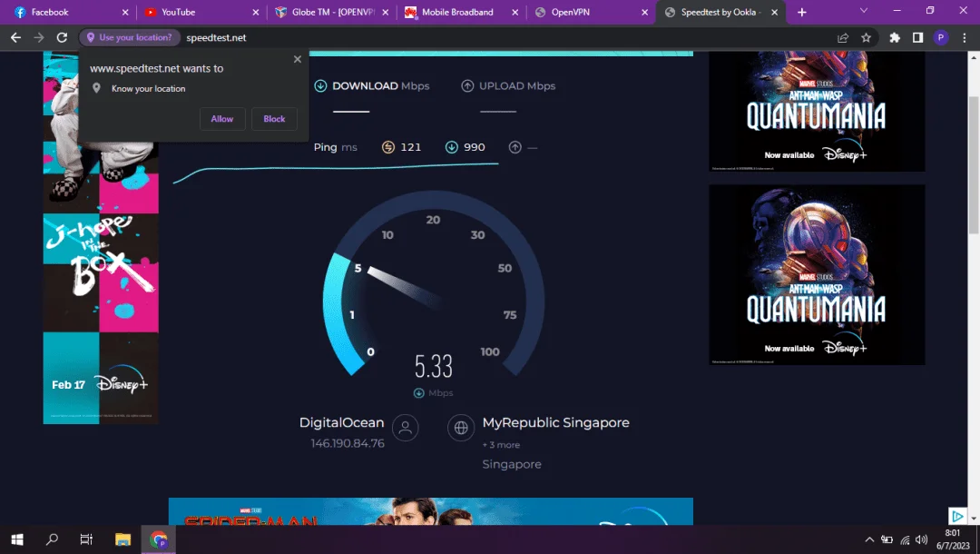Viewport: 980px width, 554px height.
Task: Close the Mobile Broadband tab
Action: [515, 12]
